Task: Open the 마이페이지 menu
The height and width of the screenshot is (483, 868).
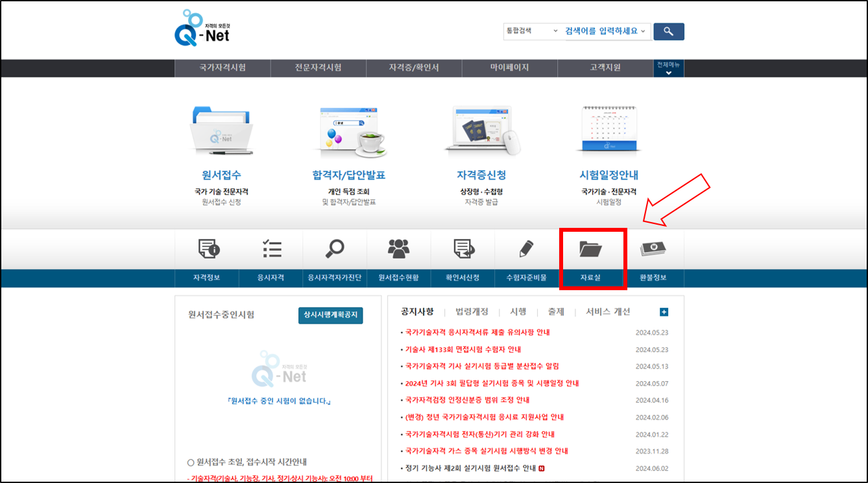Action: click(510, 68)
